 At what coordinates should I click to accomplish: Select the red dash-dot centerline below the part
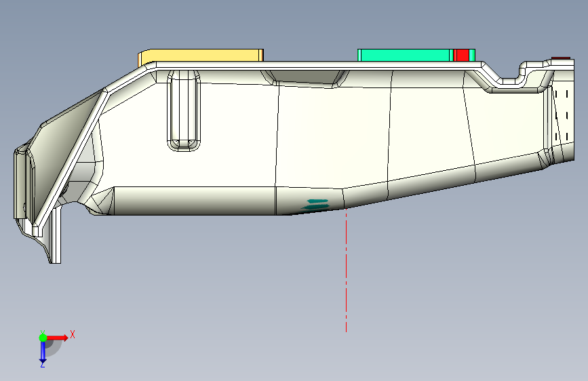[346, 270]
